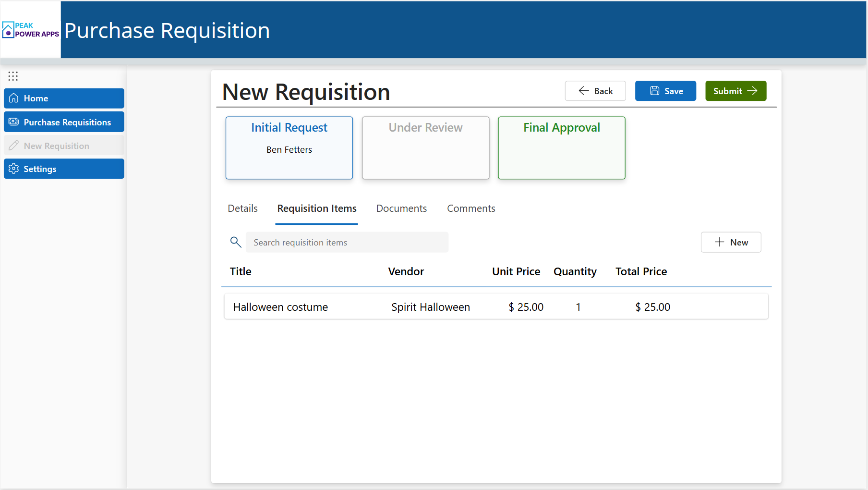Click the Purchase Requisitions money icon
This screenshot has height=490, width=868.
click(x=14, y=122)
